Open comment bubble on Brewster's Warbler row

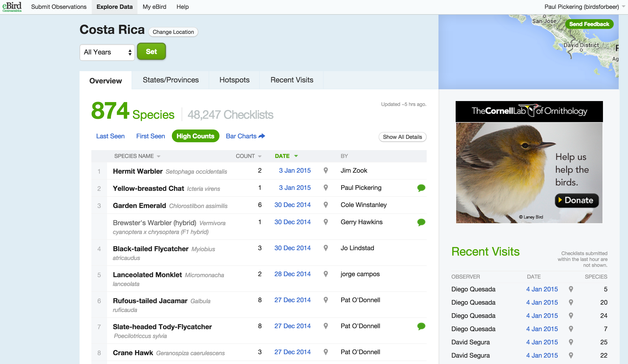421,222
